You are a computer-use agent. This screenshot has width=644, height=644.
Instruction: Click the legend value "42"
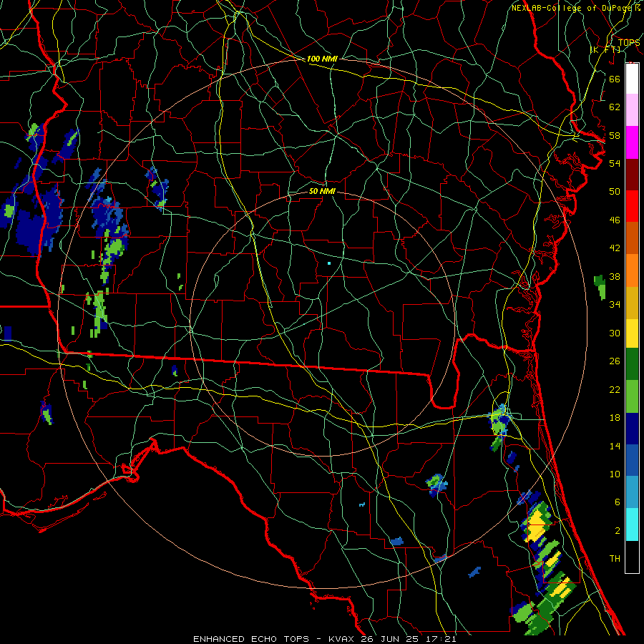click(615, 248)
